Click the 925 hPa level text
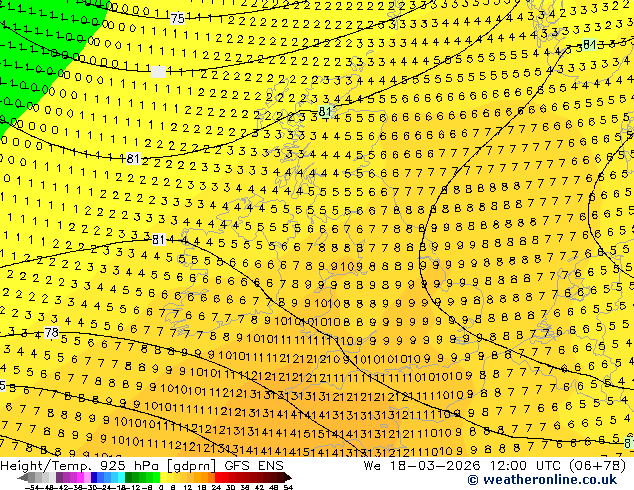Image resolution: width=634 pixels, height=490 pixels. [129, 466]
